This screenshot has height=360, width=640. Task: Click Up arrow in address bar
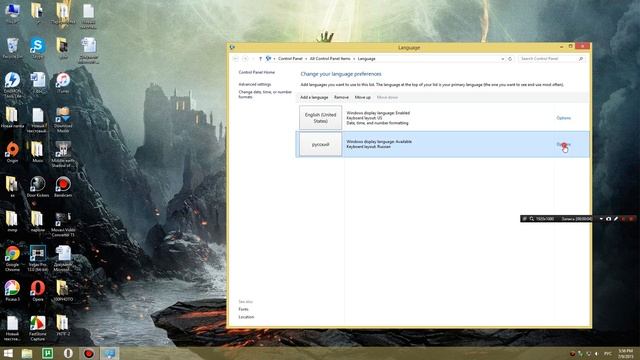pyautogui.click(x=260, y=59)
